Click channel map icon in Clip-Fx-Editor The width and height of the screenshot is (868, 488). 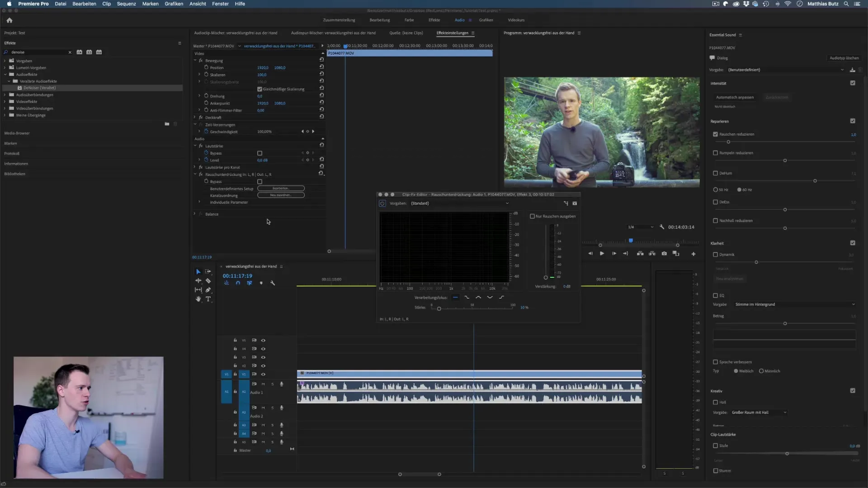[x=566, y=203]
